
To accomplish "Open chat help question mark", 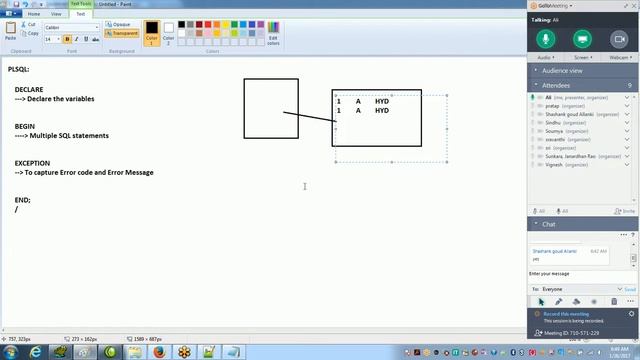I will coord(633,235).
